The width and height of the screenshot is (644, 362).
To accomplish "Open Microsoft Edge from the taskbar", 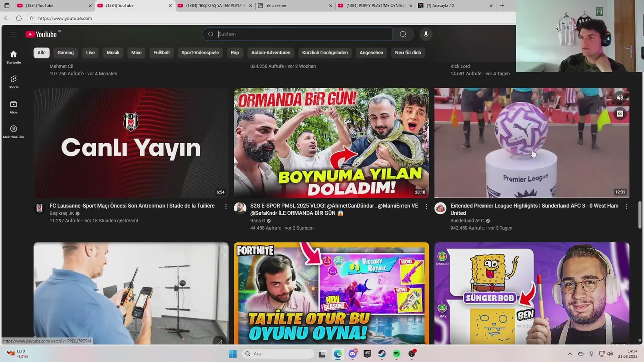I will (338, 354).
